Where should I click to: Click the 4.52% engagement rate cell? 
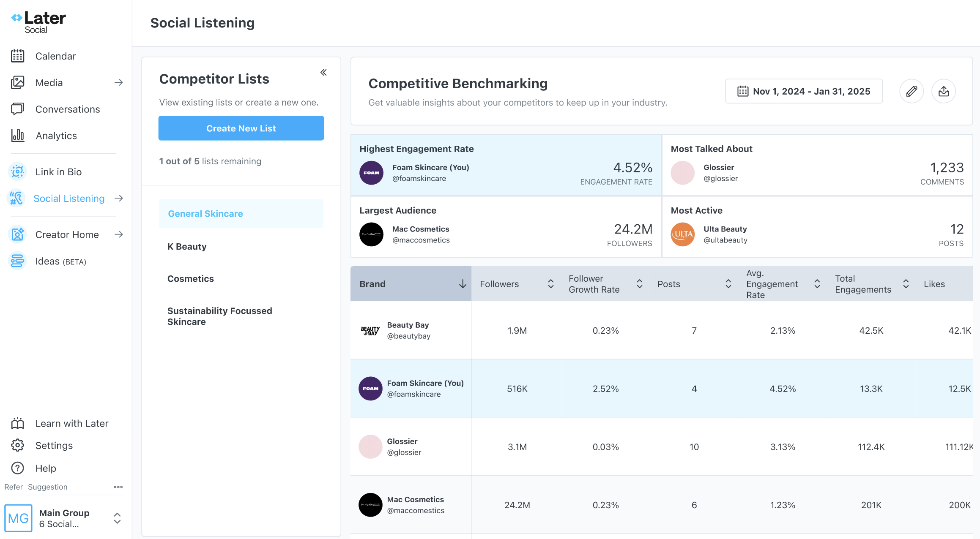[x=783, y=388]
